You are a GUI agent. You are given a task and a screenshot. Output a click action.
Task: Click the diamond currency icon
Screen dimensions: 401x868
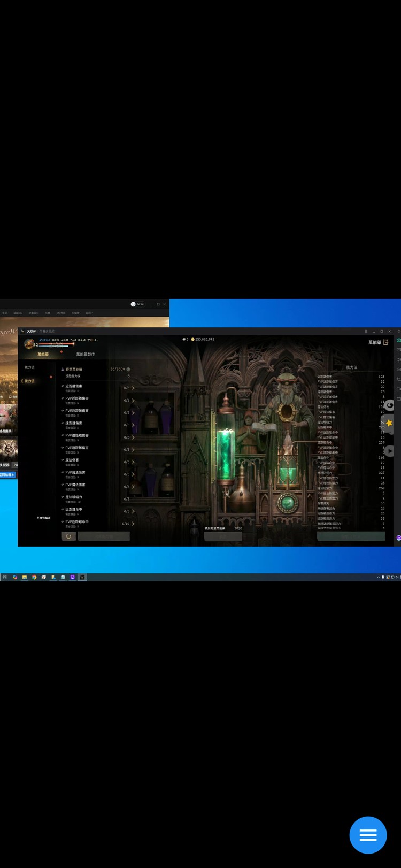coord(184,339)
